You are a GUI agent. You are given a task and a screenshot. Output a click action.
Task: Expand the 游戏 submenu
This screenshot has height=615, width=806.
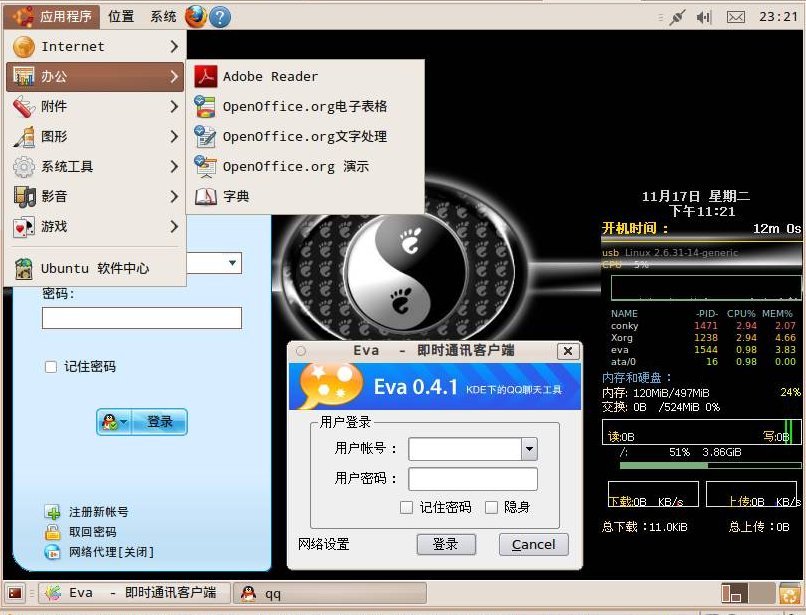tap(174, 226)
